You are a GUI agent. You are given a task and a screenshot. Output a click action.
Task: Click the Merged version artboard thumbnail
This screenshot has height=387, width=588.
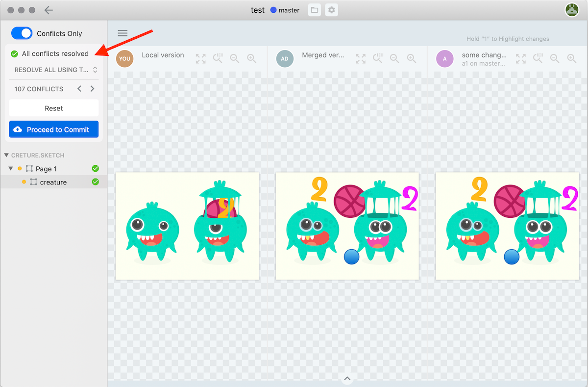coord(347,226)
